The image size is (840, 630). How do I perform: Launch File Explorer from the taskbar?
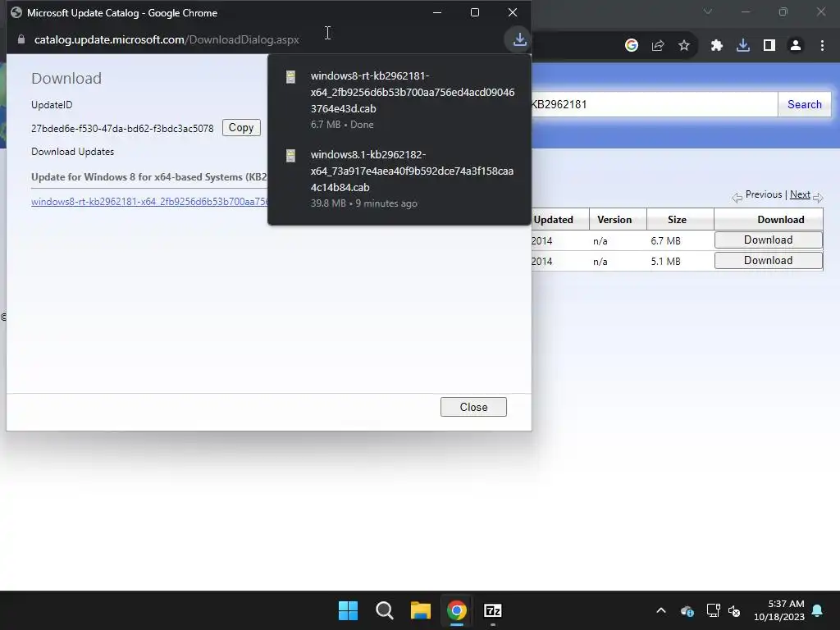click(x=421, y=610)
